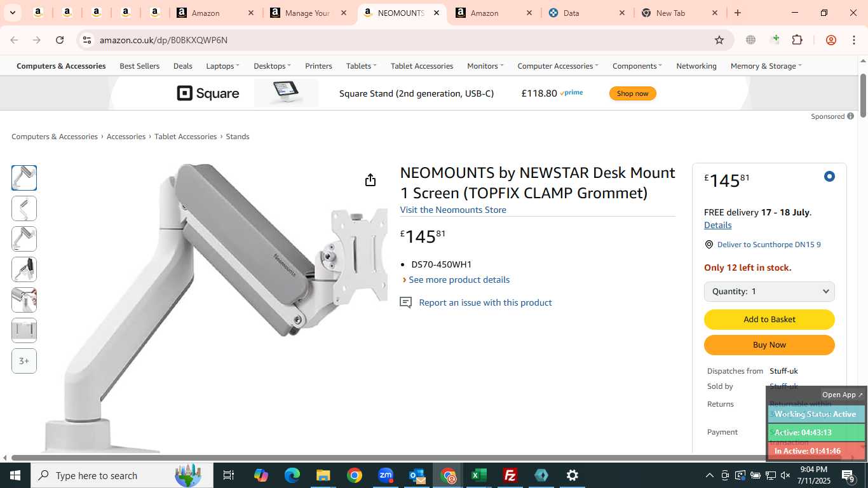
Task: Open the tab search dropdown arrow
Action: pyautogui.click(x=12, y=13)
